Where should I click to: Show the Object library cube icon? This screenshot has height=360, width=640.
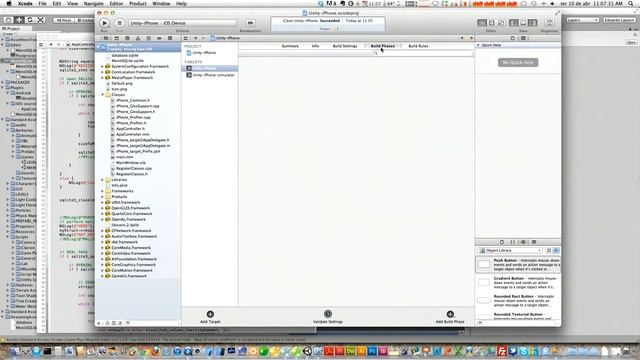(523, 242)
